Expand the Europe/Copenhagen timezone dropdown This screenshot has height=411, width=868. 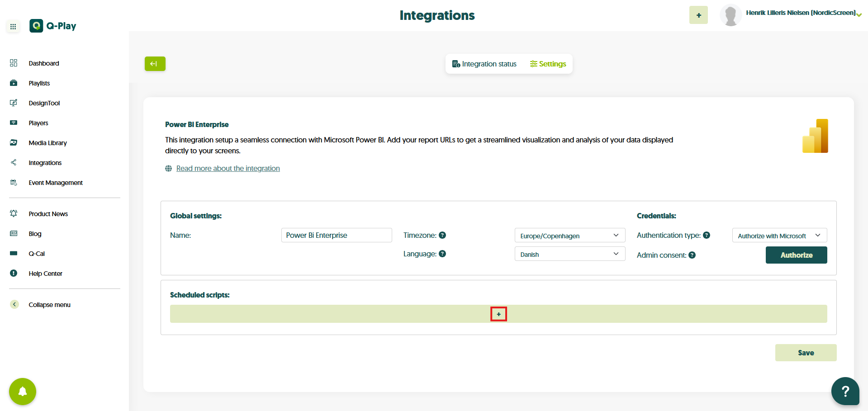click(x=569, y=236)
